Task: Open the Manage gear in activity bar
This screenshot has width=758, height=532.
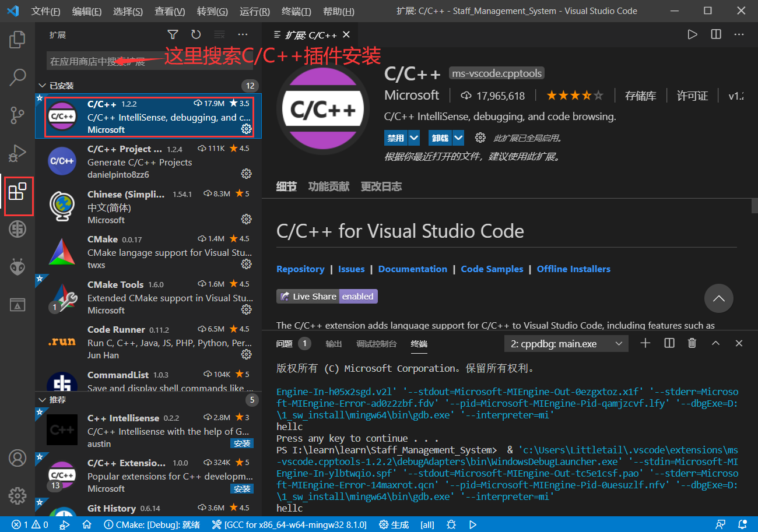Action: (x=17, y=496)
